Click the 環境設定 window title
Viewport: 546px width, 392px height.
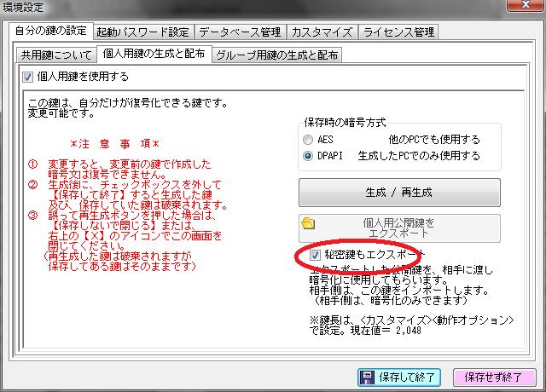[x=23, y=7]
